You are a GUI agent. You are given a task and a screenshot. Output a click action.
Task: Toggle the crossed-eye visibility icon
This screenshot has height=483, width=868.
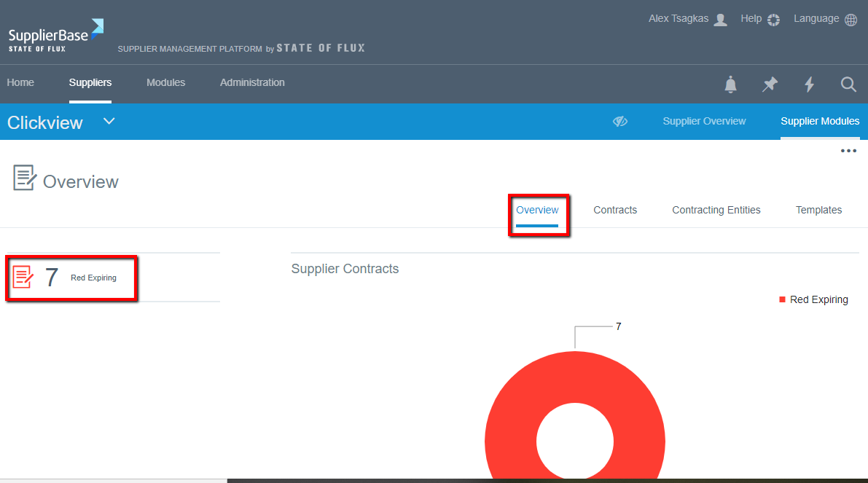[x=620, y=121]
